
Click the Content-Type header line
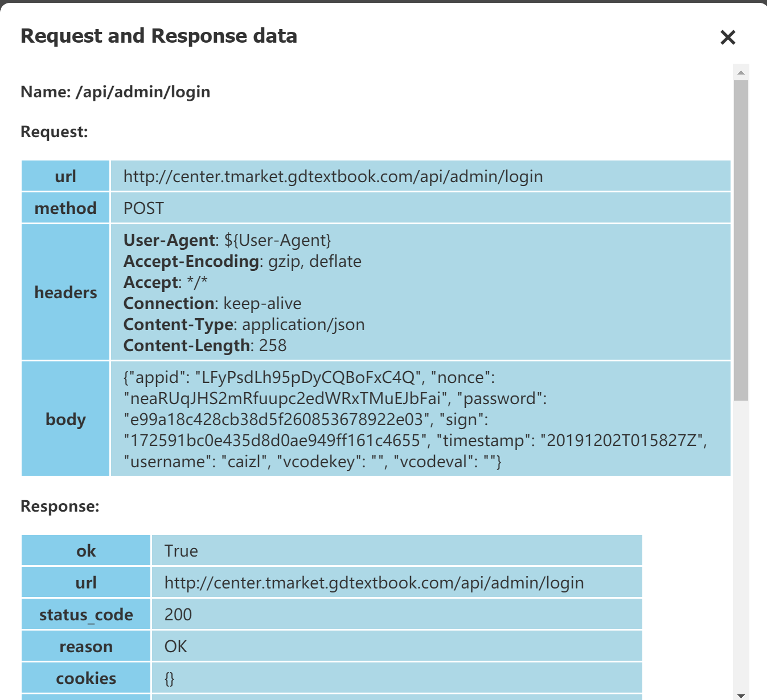point(244,324)
